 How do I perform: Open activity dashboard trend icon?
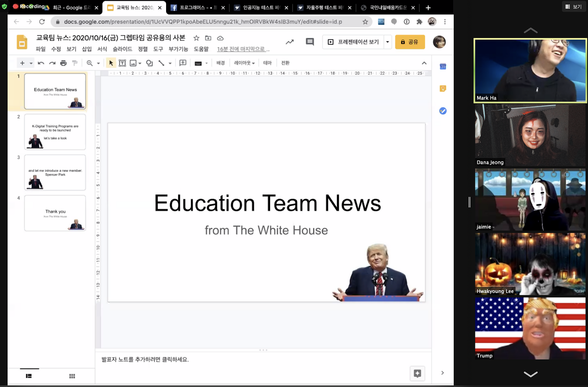click(290, 42)
